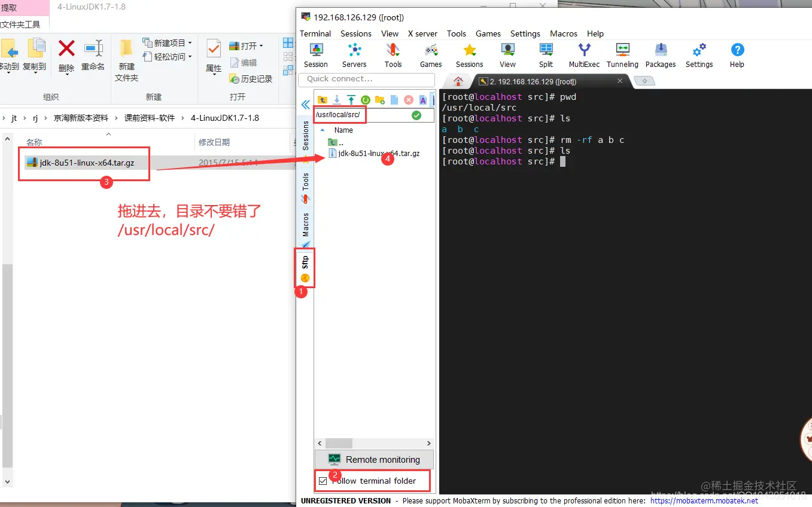Open the X server menu
Image resolution: width=812 pixels, height=507 pixels.
422,33
